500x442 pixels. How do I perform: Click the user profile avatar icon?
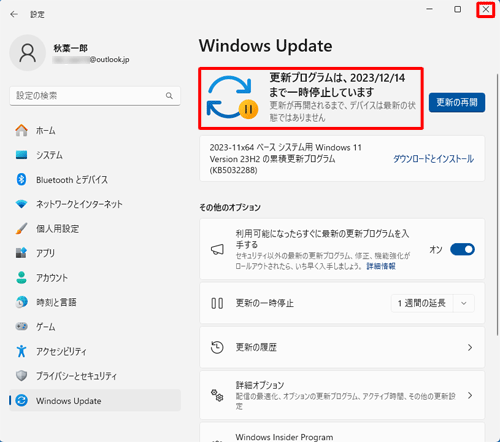tap(27, 53)
